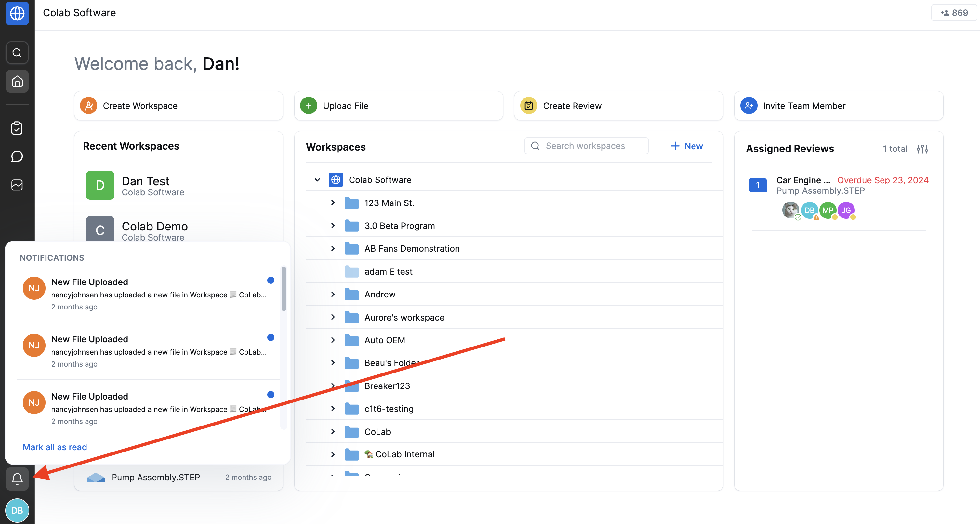Expand the Andrew folder
The height and width of the screenshot is (524, 980).
[x=333, y=294]
